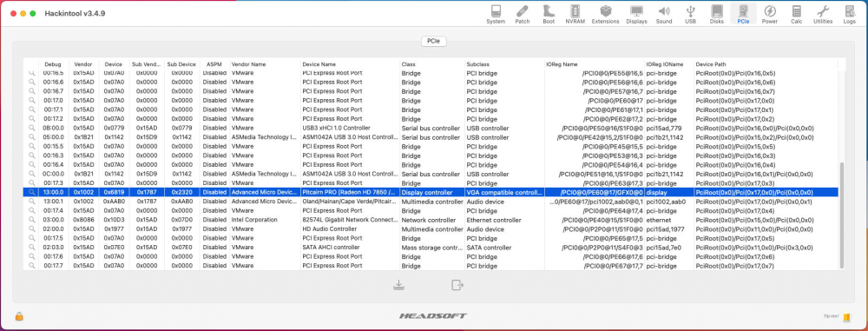Click magnifier icon in row 03:00.0
The image size is (868, 331).
31,220
